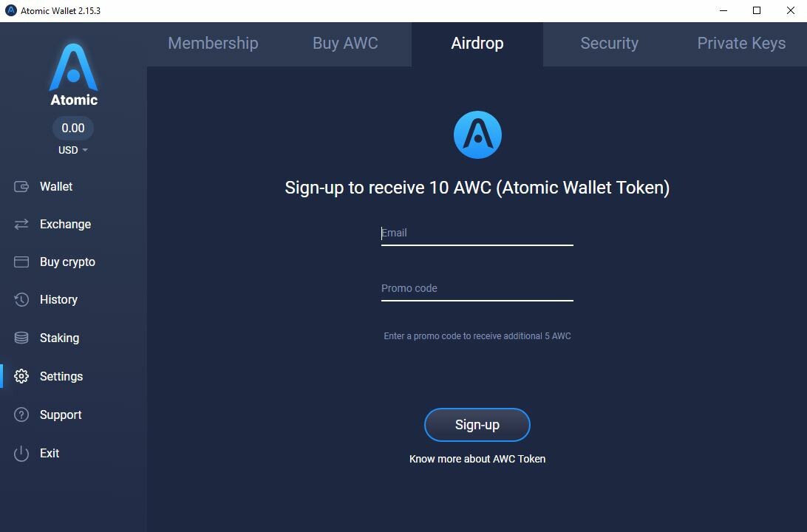Click the Wallet icon in sidebar
The image size is (807, 532).
click(x=21, y=187)
